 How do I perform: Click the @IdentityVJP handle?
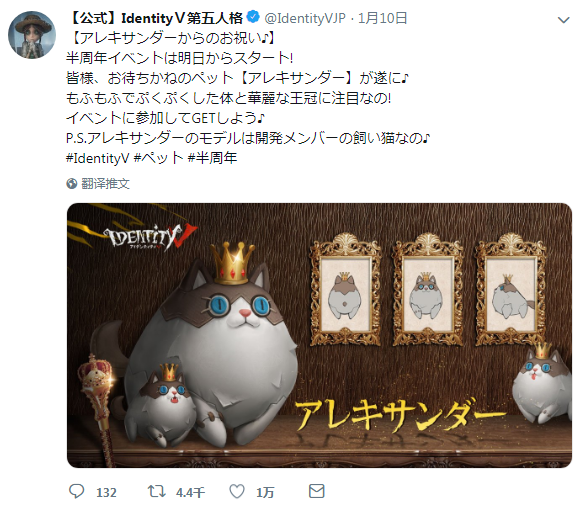tap(305, 18)
